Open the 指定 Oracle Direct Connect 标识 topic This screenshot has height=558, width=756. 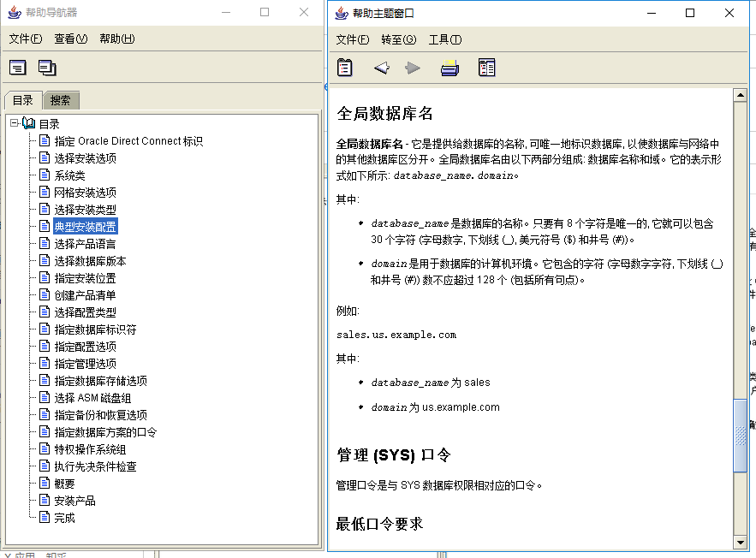tap(128, 141)
